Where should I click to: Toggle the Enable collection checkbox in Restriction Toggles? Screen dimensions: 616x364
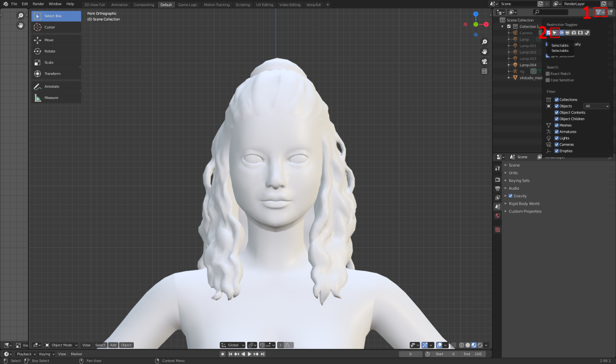pyautogui.click(x=548, y=33)
